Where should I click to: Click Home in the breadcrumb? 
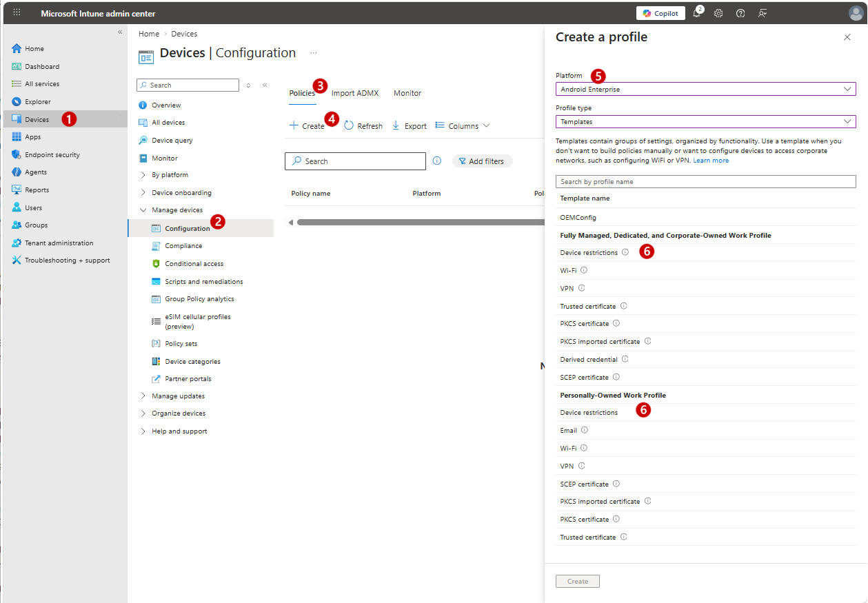pos(149,34)
